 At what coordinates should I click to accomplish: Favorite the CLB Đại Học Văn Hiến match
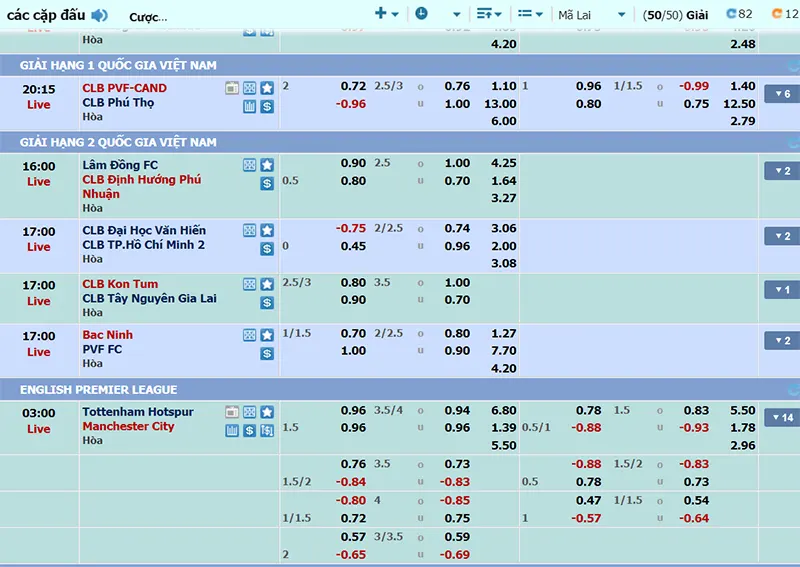(267, 230)
